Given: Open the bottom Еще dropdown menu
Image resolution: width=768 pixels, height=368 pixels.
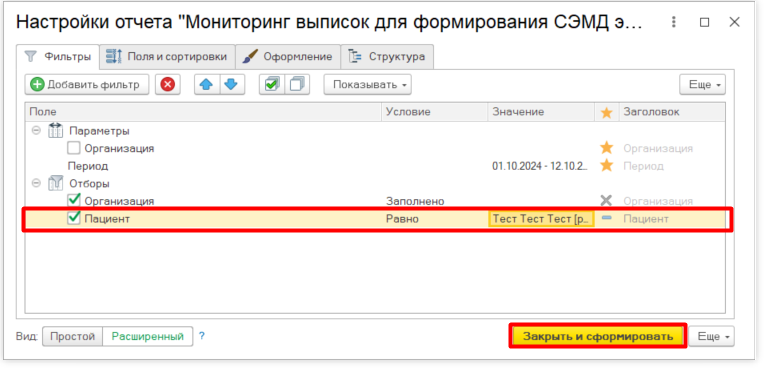Looking at the screenshot, I should pos(712,337).
